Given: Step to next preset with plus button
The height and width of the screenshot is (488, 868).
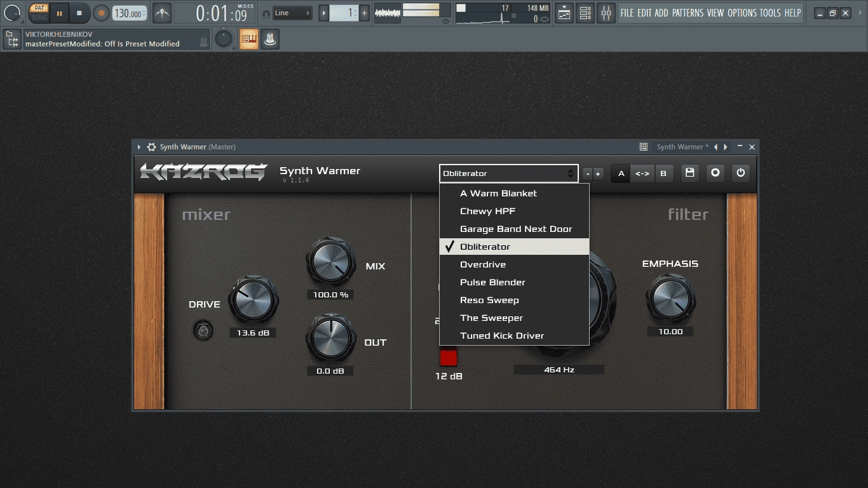Looking at the screenshot, I should [598, 173].
